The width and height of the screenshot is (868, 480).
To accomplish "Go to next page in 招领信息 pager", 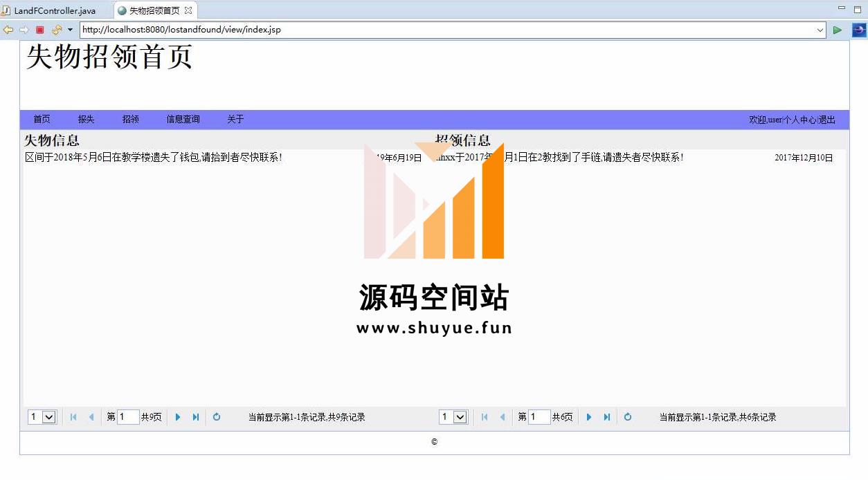I will [589, 417].
